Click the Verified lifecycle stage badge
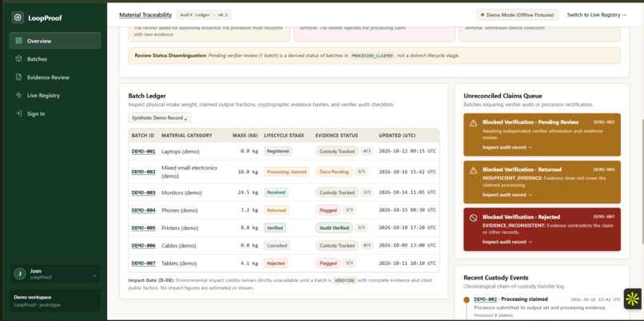This screenshot has height=321, width=644. (x=275, y=228)
